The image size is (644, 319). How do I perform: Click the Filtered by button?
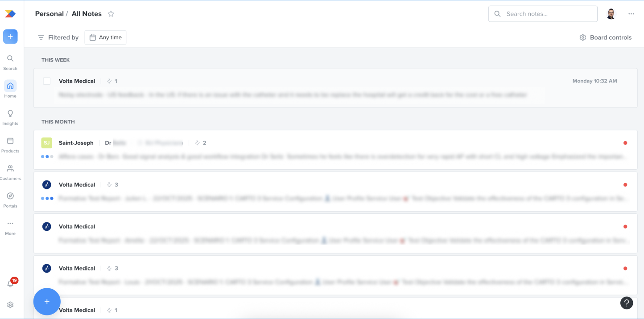58,37
